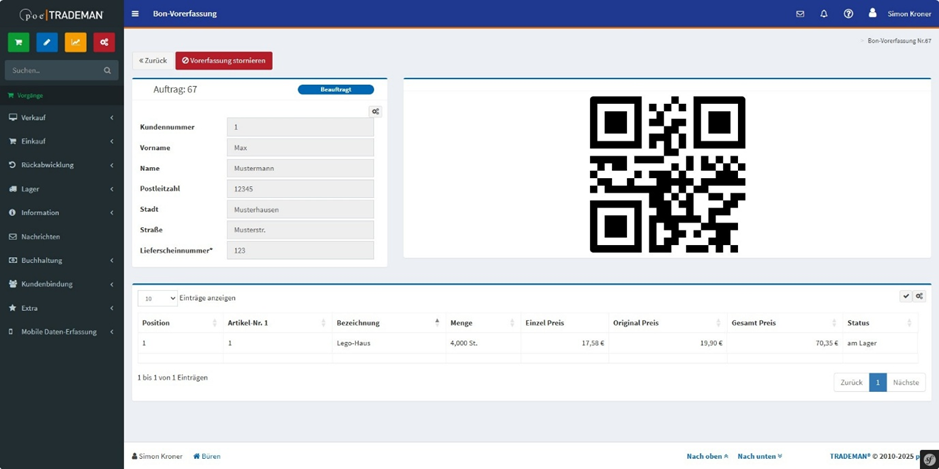Sort table by Status column header
Image resolution: width=939 pixels, height=469 pixels.
[880, 323]
